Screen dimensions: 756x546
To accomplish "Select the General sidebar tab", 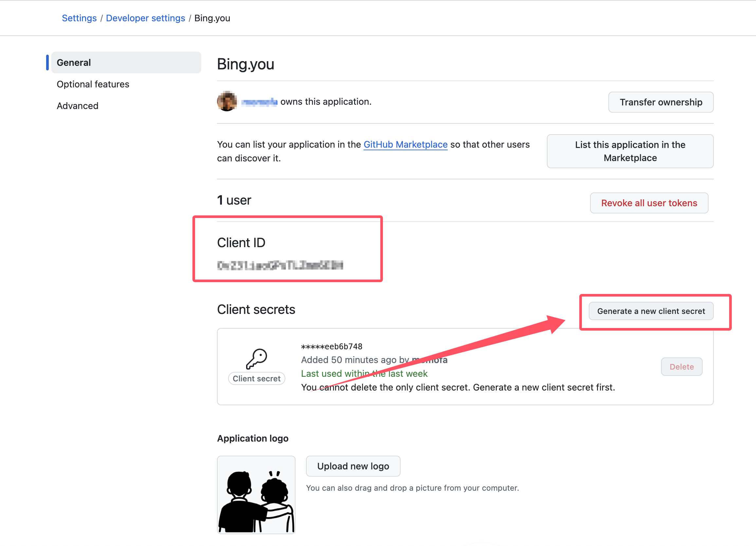I will click(126, 62).
